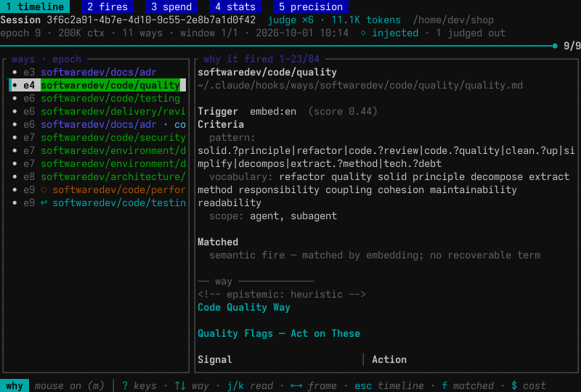Select the e9 softwaredev/code/perfor row
Viewport: 581px width, 392px height.
click(x=97, y=189)
